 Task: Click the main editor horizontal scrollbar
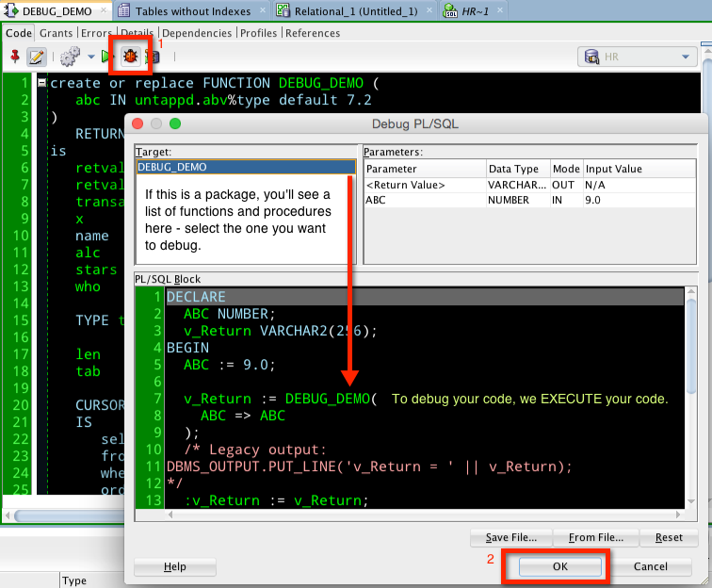pyautogui.click(x=68, y=515)
